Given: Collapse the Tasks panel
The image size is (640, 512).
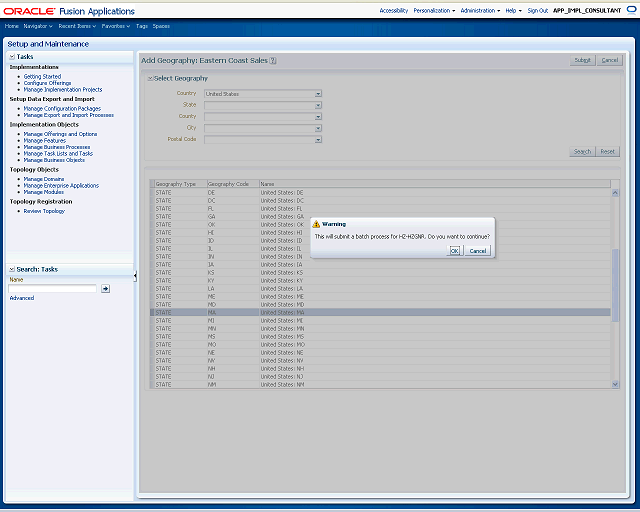Looking at the screenshot, I should click(12, 57).
